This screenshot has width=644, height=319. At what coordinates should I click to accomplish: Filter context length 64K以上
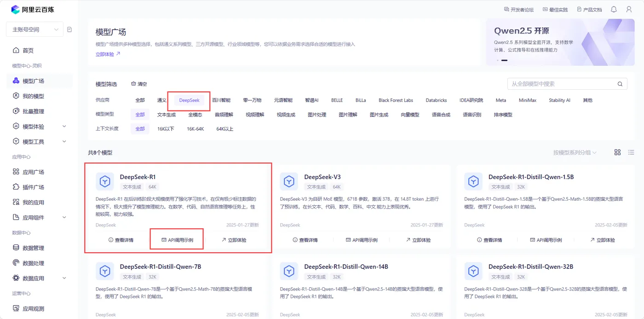coord(225,129)
